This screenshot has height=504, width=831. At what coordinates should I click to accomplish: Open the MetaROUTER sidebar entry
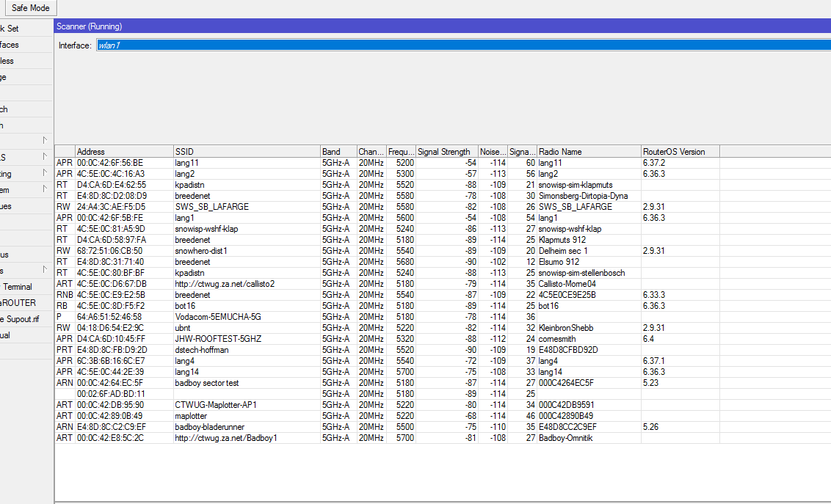click(x=18, y=303)
